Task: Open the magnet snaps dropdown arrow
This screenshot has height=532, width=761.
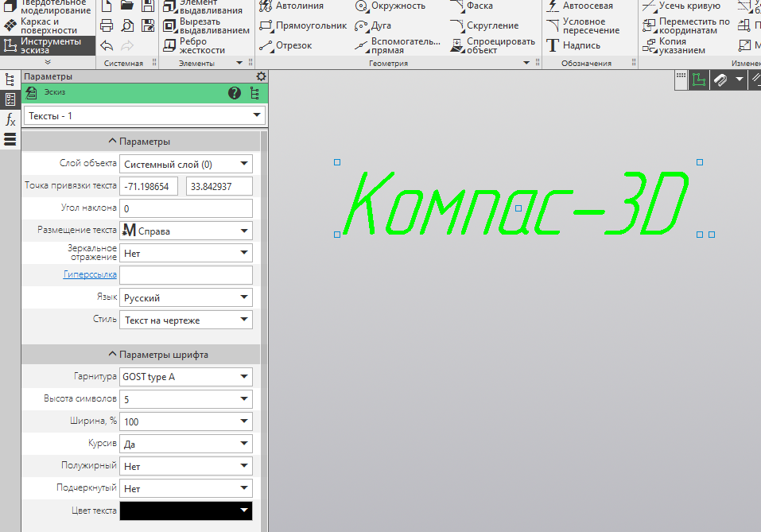Action: [x=739, y=79]
